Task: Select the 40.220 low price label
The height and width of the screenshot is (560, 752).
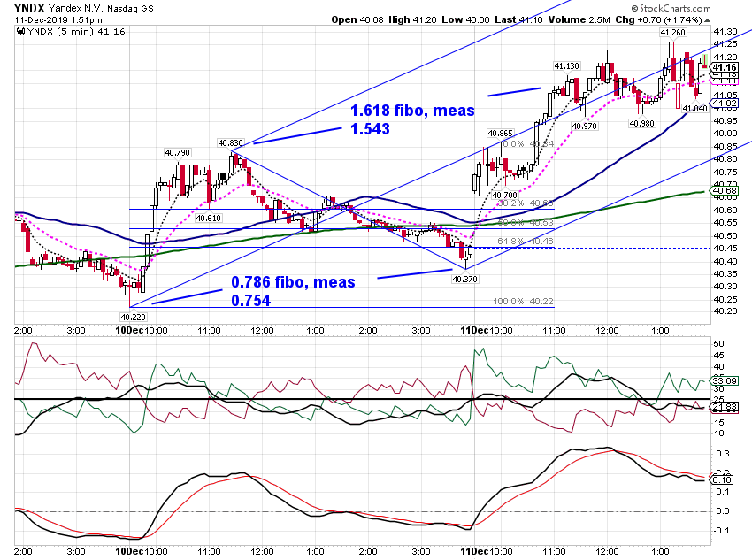Action: tap(133, 317)
